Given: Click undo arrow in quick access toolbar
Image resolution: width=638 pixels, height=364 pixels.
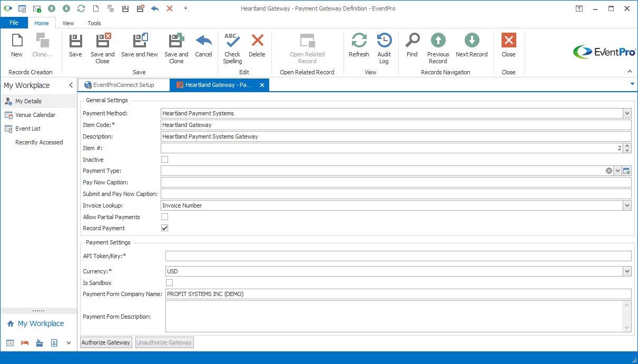Looking at the screenshot, I should pos(155,8).
